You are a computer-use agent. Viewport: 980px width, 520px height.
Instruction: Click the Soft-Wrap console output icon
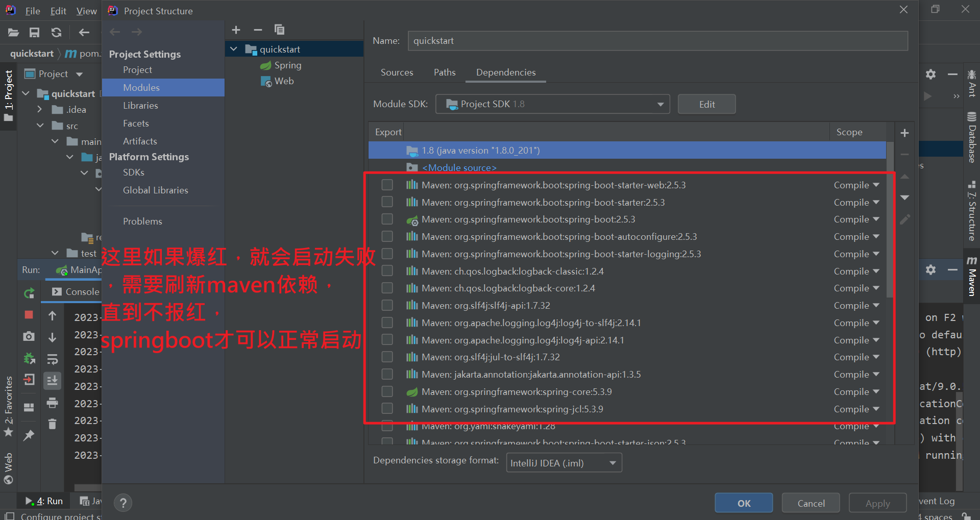click(53, 359)
